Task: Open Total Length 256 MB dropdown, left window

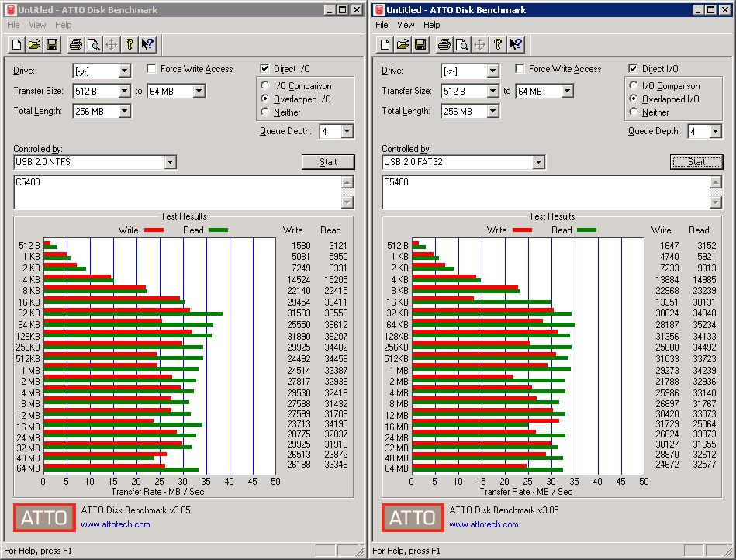Action: 124,111
